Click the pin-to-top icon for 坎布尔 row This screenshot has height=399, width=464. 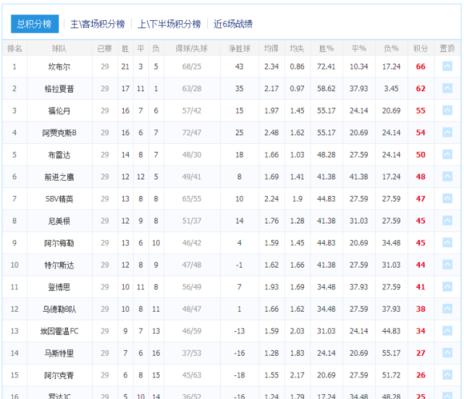click(447, 67)
